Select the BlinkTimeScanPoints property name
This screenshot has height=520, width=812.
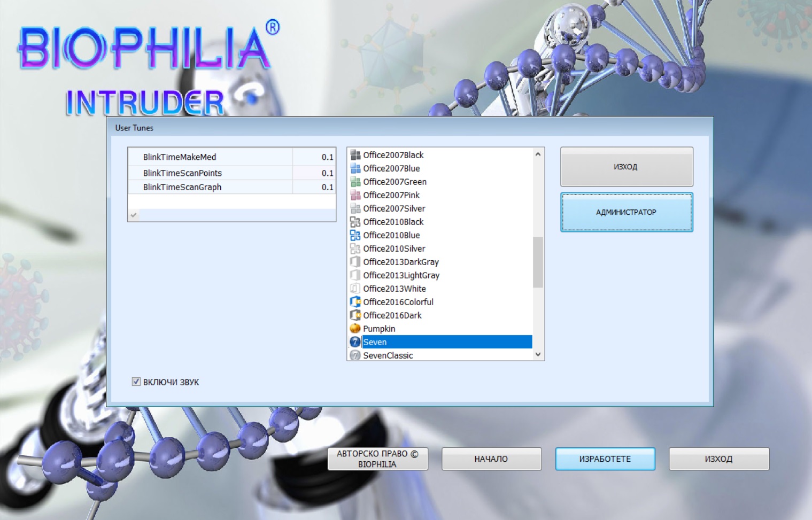(182, 173)
